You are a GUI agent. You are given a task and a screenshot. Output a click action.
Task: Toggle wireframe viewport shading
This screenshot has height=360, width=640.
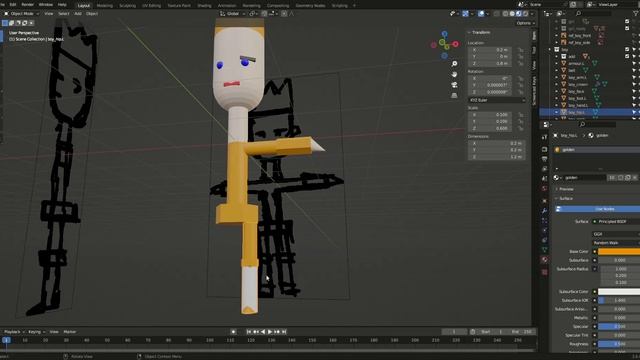click(x=505, y=13)
